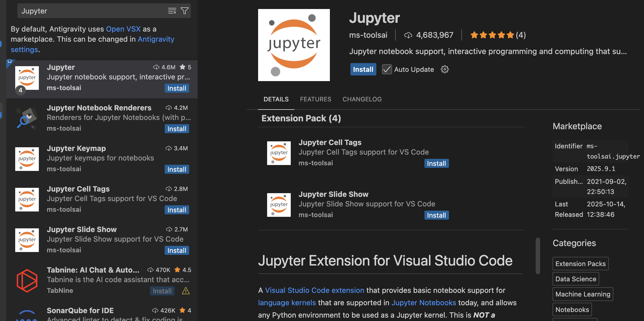Click the Tabnine warning triangle icon
This screenshot has width=644, height=321.
186,291
